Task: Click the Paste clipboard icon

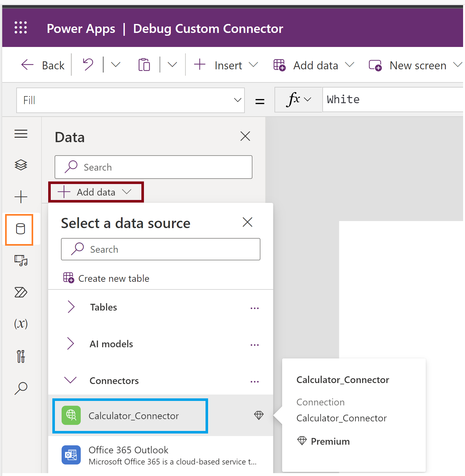Action: [144, 65]
